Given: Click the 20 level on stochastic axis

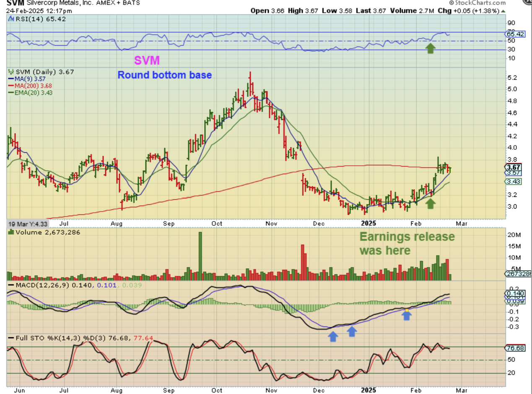Looking at the screenshot, I should [x=511, y=373].
